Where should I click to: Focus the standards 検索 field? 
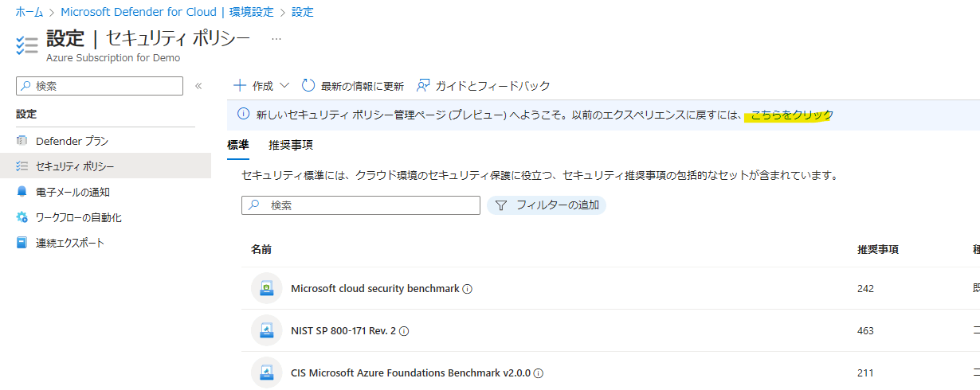361,205
